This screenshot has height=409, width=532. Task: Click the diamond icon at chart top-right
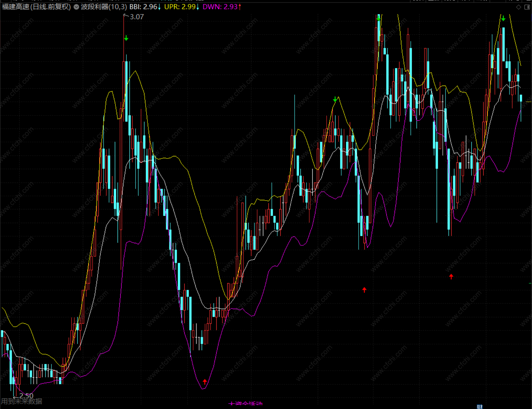point(519,7)
